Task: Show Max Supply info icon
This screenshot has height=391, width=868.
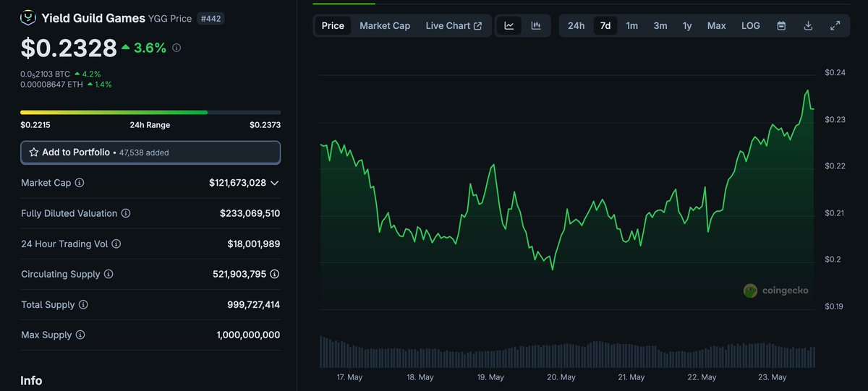Action: [80, 335]
